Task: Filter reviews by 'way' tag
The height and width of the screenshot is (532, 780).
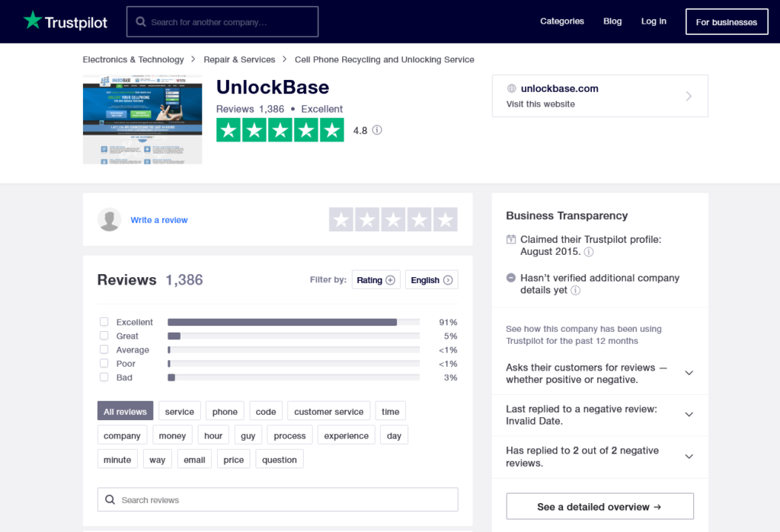Action: pyautogui.click(x=157, y=460)
